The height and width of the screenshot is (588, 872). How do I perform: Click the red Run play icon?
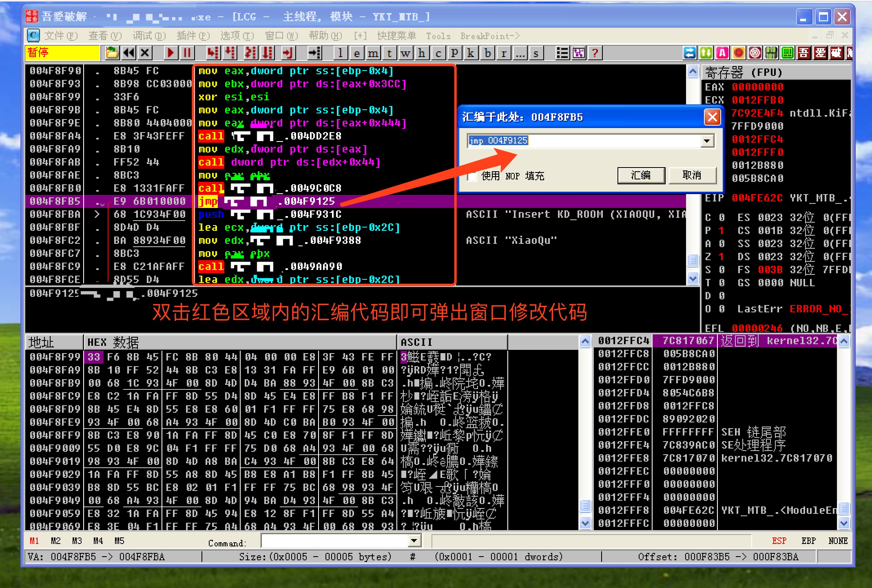[x=171, y=53]
